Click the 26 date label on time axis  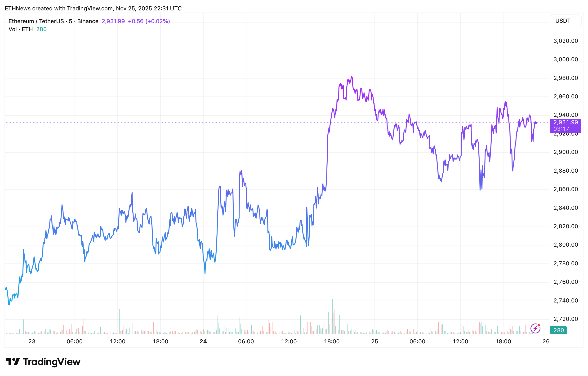[546, 341]
